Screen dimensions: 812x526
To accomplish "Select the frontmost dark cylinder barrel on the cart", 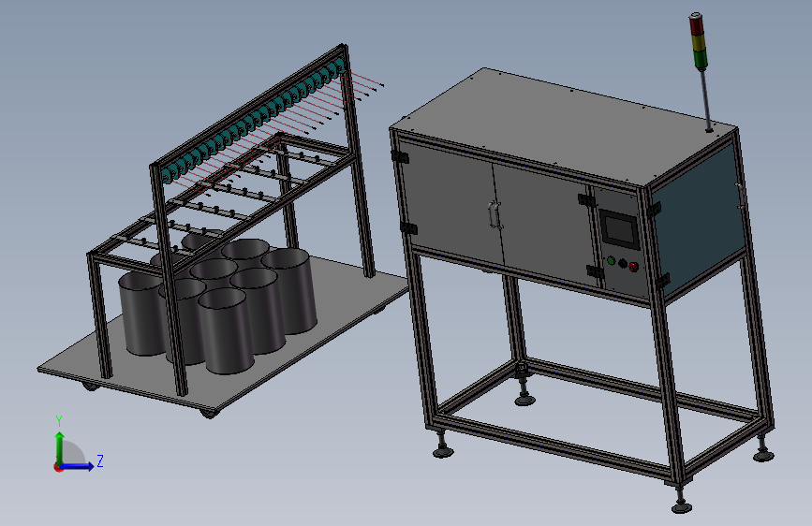I will (x=226, y=330).
